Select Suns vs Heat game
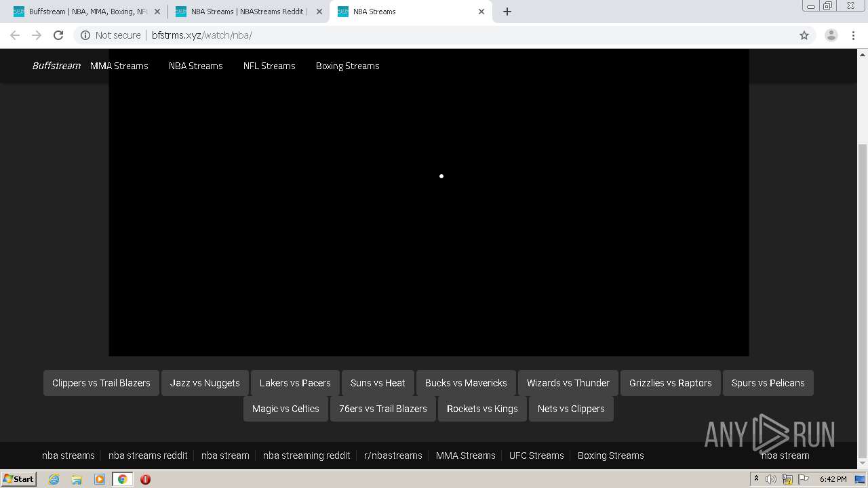Viewport: 868px width, 488px height. pos(378,383)
